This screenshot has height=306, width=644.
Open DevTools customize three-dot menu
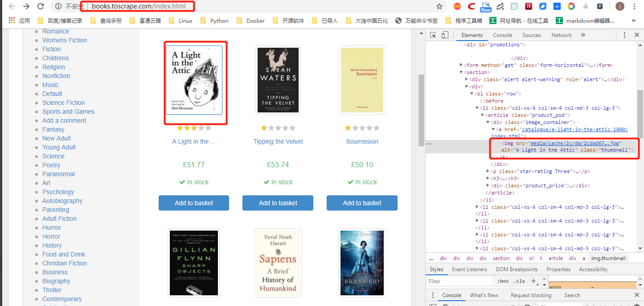click(x=624, y=35)
